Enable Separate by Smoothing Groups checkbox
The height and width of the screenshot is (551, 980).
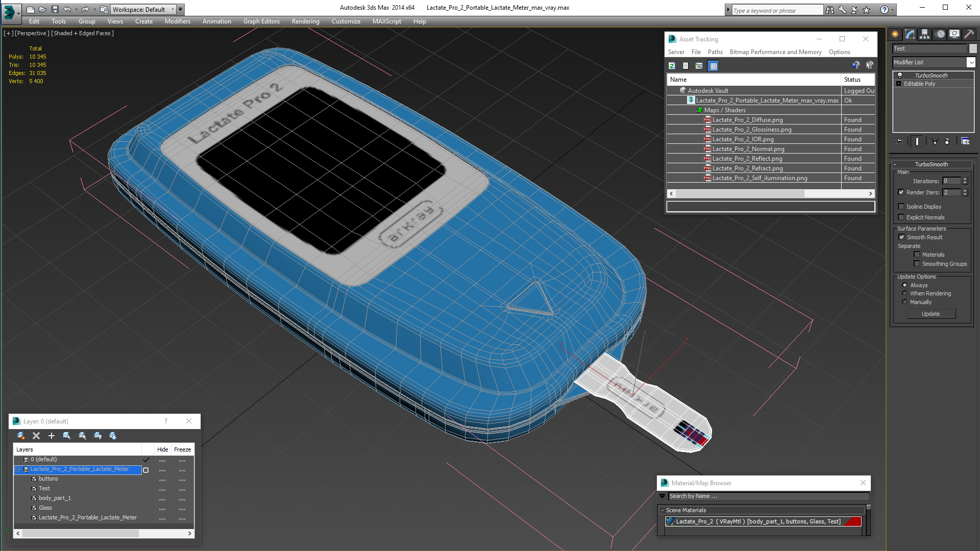pyautogui.click(x=917, y=264)
